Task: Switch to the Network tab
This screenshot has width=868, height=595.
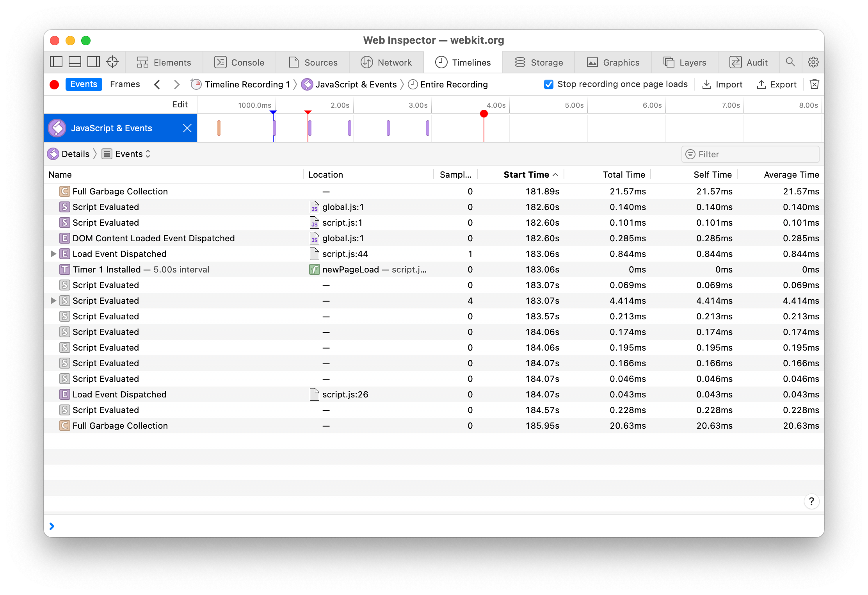Action: [386, 62]
